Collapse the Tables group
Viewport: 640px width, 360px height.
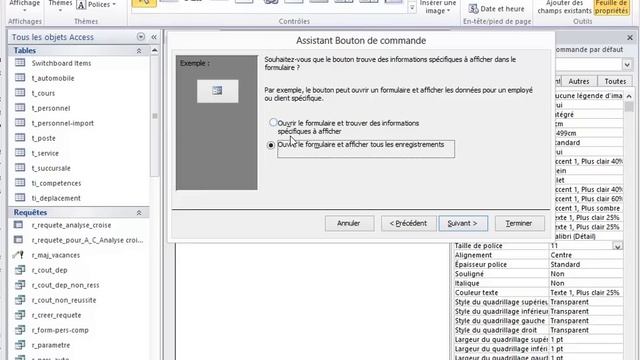(x=139, y=51)
